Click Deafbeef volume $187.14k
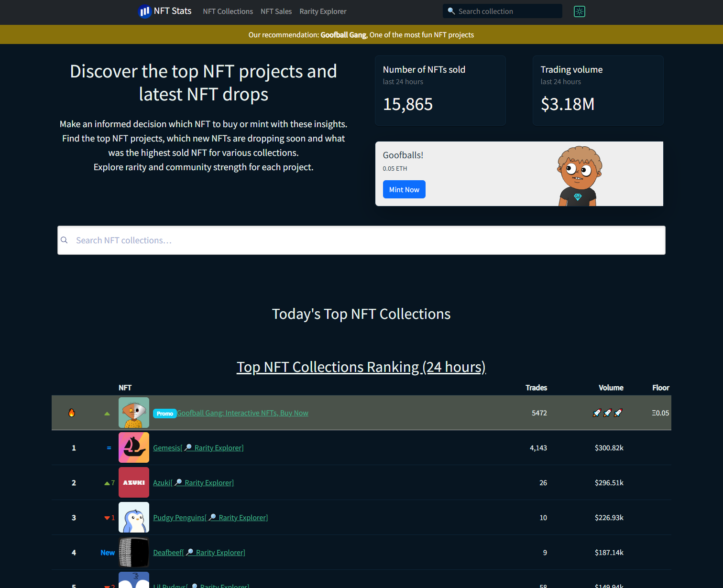723x588 pixels. click(x=609, y=553)
